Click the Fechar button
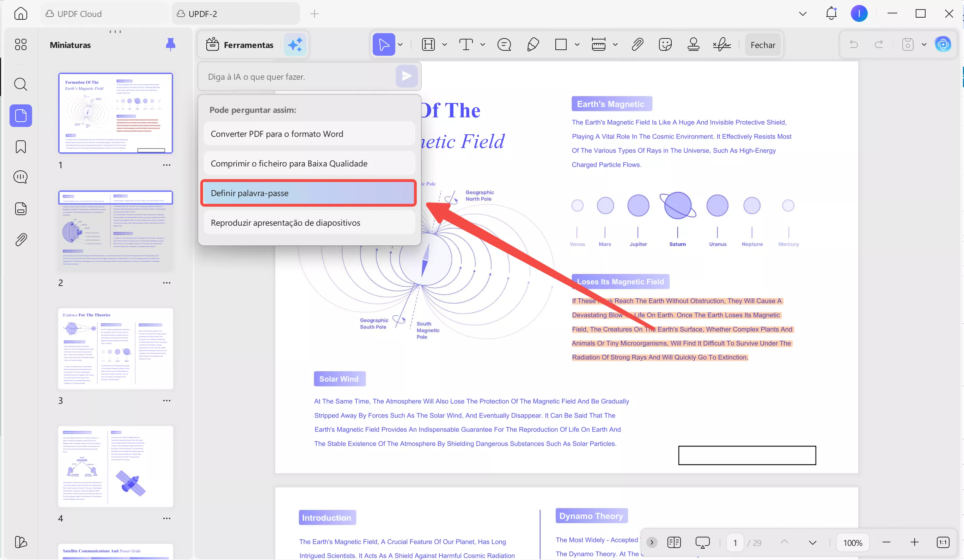Screen dimensions: 964x560 pyautogui.click(x=763, y=45)
